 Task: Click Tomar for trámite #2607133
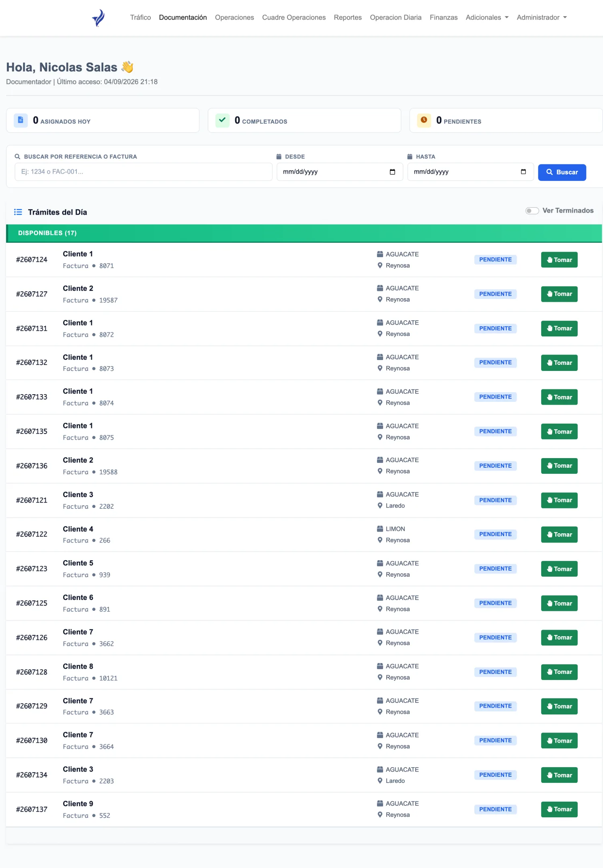coord(559,397)
